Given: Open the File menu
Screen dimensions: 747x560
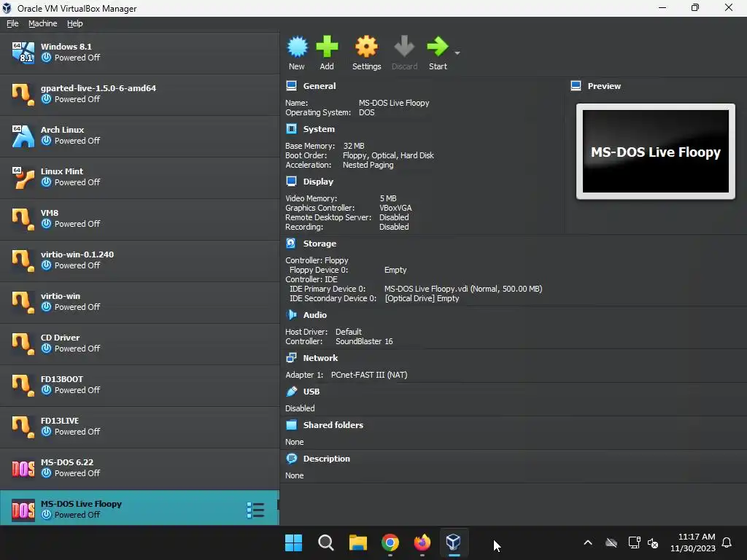Looking at the screenshot, I should [12, 23].
